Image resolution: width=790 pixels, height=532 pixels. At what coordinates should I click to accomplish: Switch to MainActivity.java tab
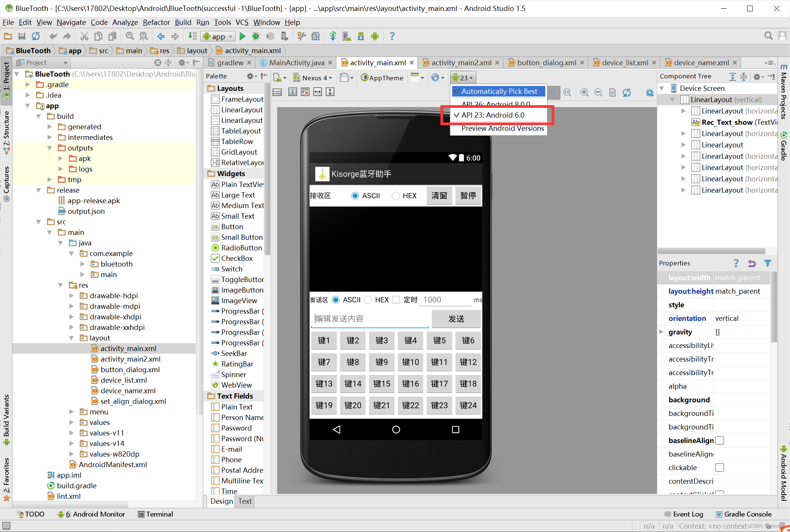click(x=296, y=63)
